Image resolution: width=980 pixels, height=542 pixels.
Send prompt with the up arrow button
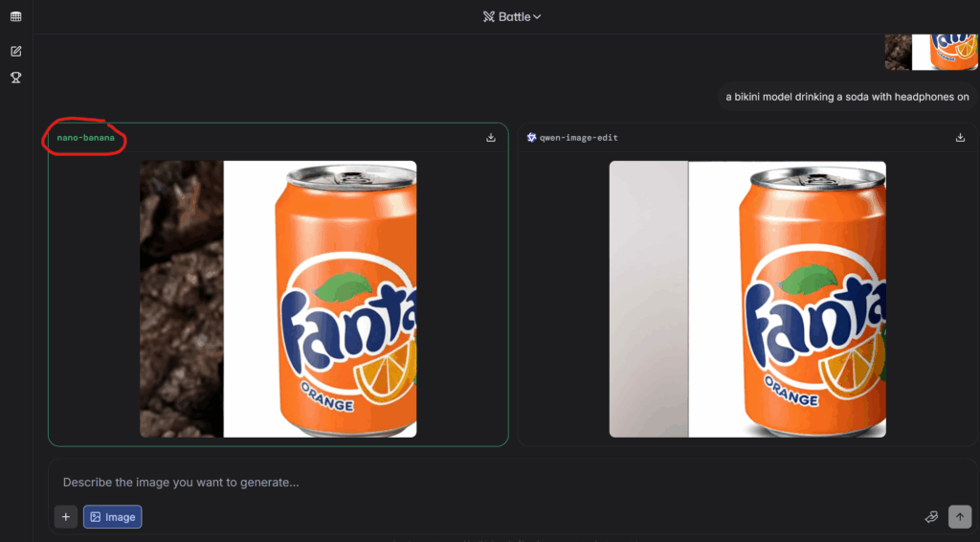(960, 517)
